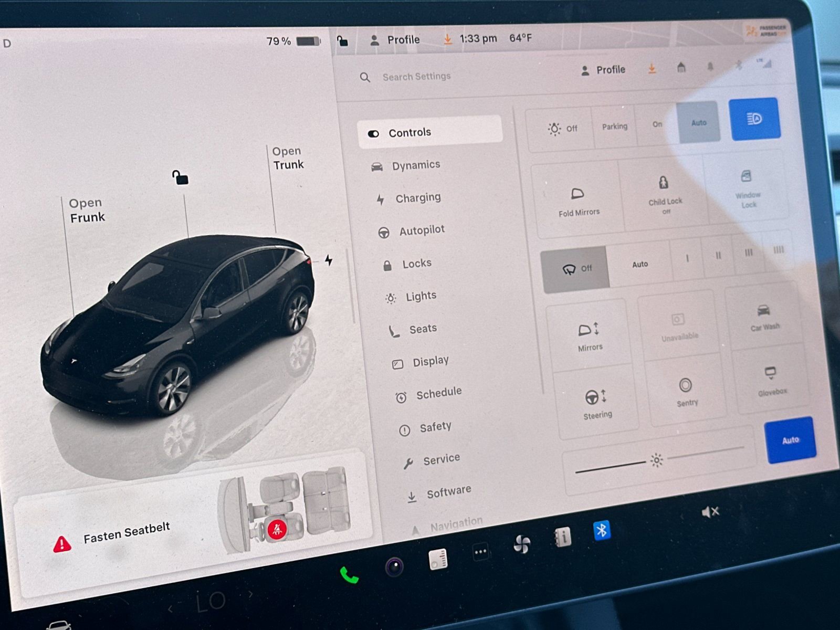The image size is (840, 630).
Task: Set screen brightness to Auto
Action: [791, 440]
